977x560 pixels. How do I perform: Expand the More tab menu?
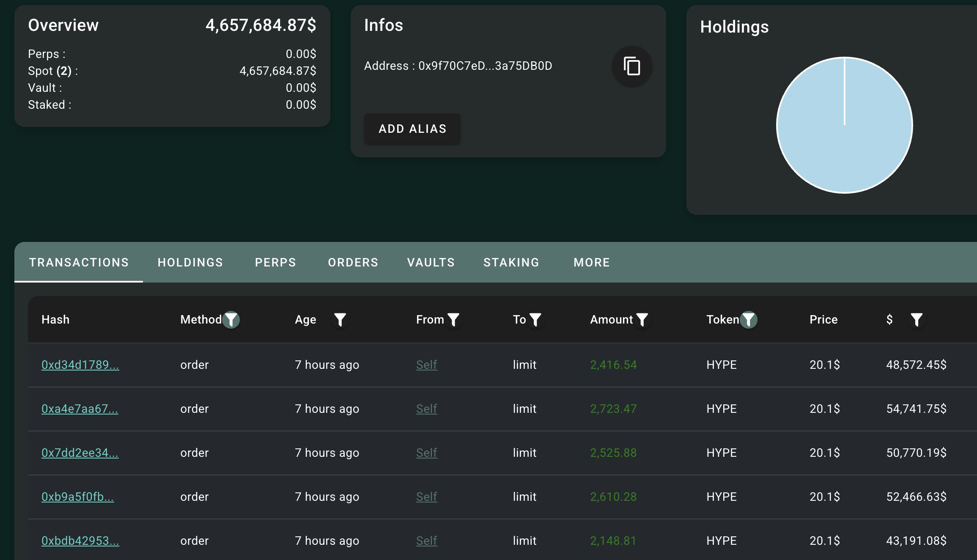592,262
